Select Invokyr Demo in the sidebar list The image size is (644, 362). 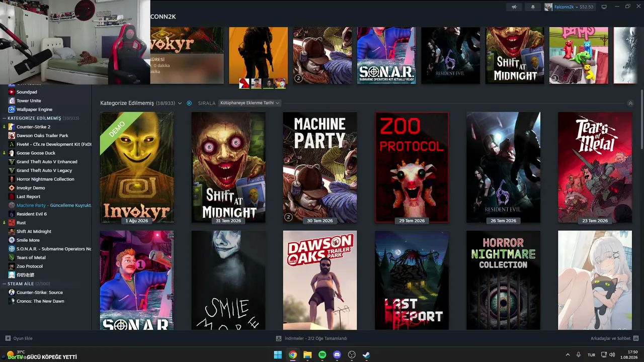click(x=31, y=188)
